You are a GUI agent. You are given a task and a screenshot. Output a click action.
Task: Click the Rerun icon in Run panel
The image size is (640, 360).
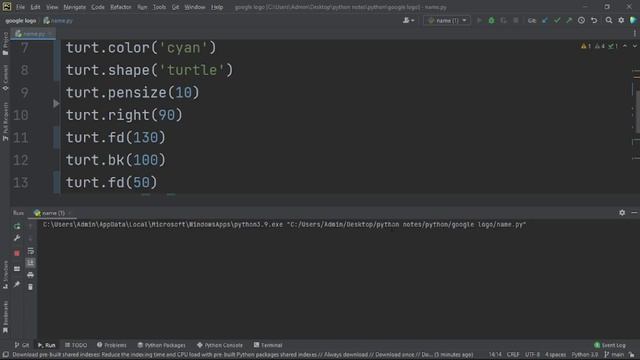[x=17, y=226]
